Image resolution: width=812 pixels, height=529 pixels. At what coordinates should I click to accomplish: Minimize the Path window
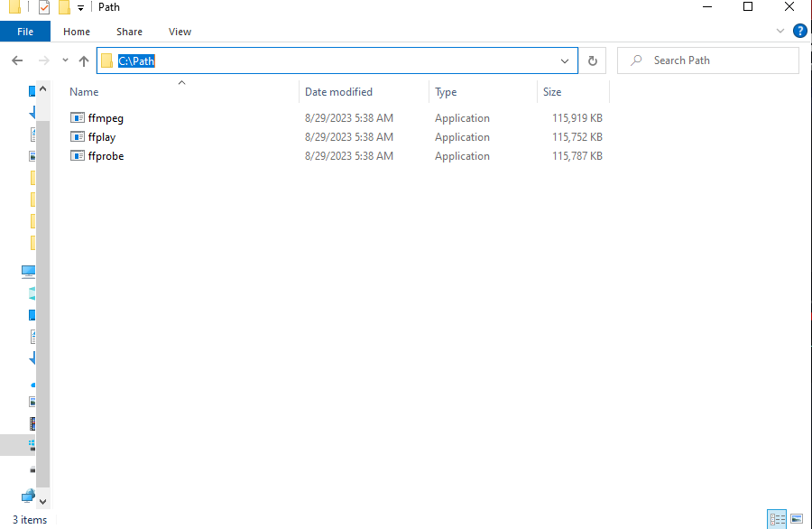click(706, 6)
